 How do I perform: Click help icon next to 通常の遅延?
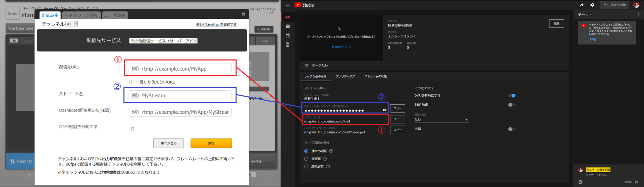coord(331,151)
